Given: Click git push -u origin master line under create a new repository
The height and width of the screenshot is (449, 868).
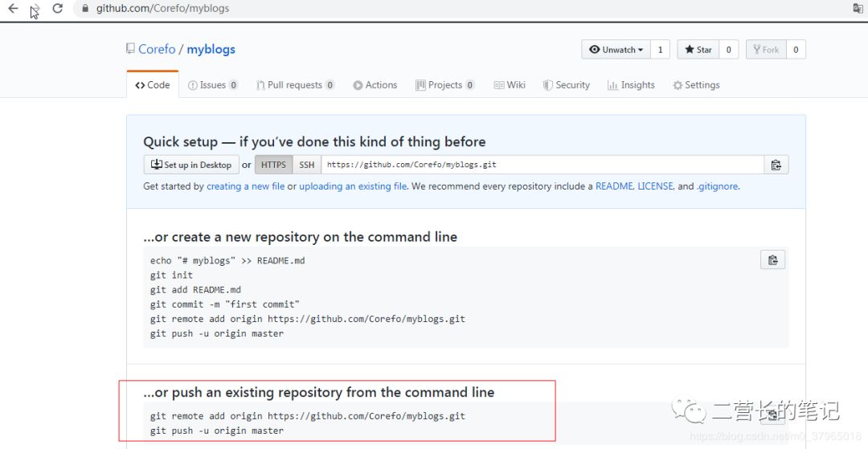Looking at the screenshot, I should pos(217,333).
